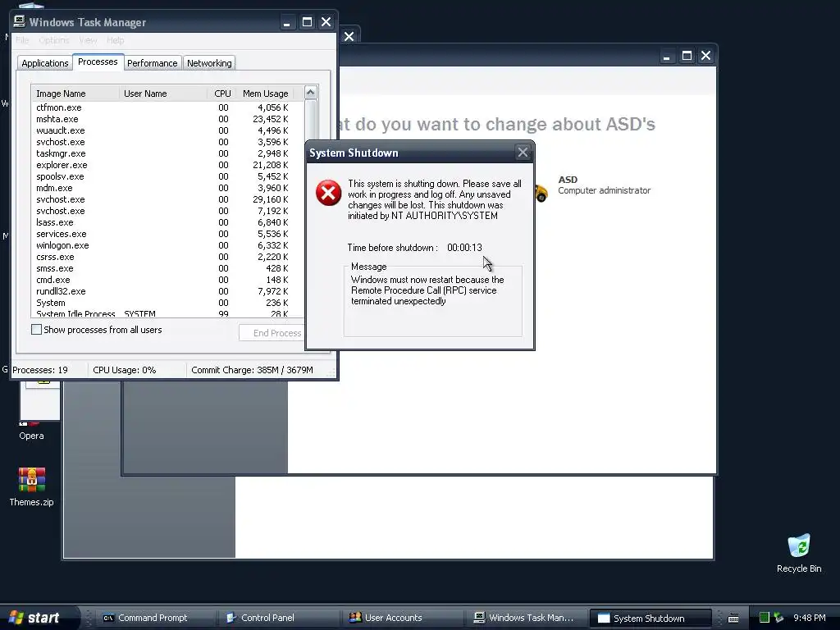The image size is (840, 630).
Task: Open the Networking tab
Action: (209, 62)
